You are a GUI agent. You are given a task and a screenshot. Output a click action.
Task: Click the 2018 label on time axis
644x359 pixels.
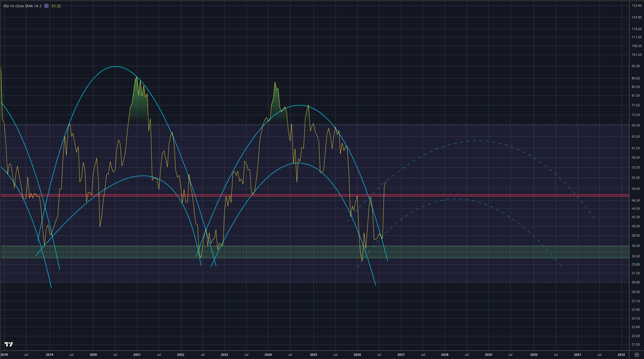tap(4, 355)
